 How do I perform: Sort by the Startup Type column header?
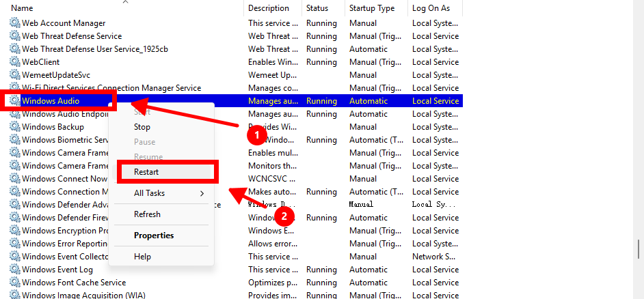click(371, 8)
